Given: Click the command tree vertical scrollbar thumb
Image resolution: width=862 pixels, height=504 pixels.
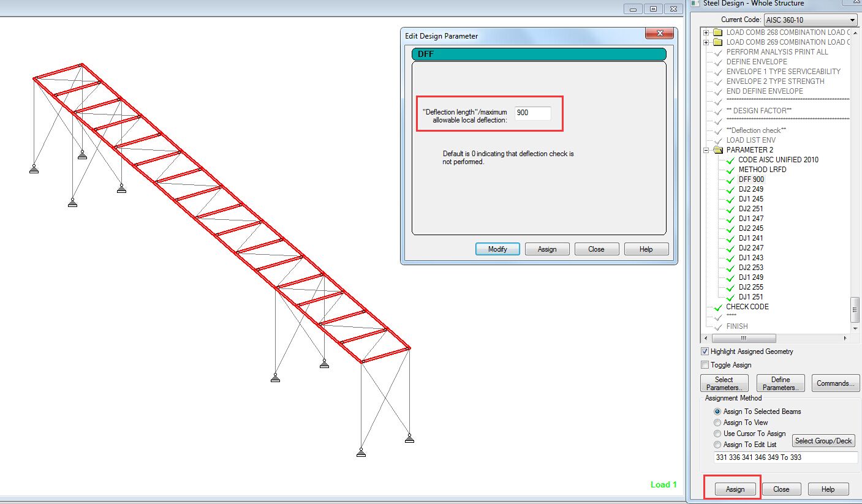Looking at the screenshot, I should point(856,309).
